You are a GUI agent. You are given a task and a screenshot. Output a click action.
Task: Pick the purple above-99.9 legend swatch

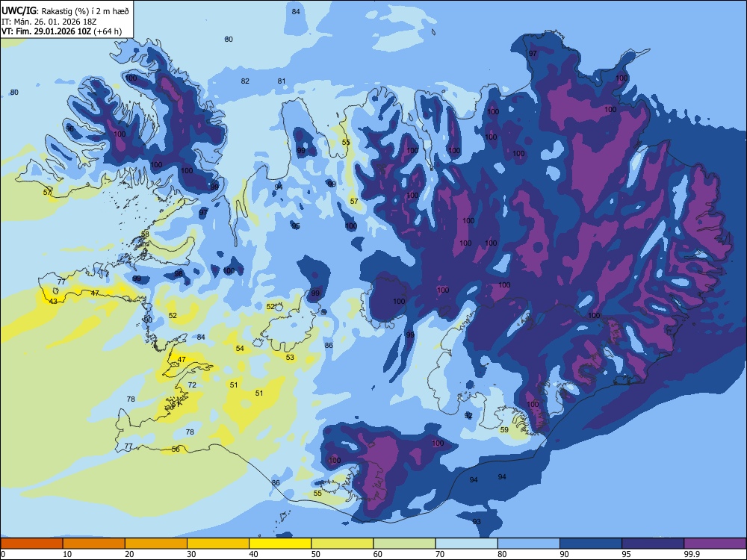(715, 544)
